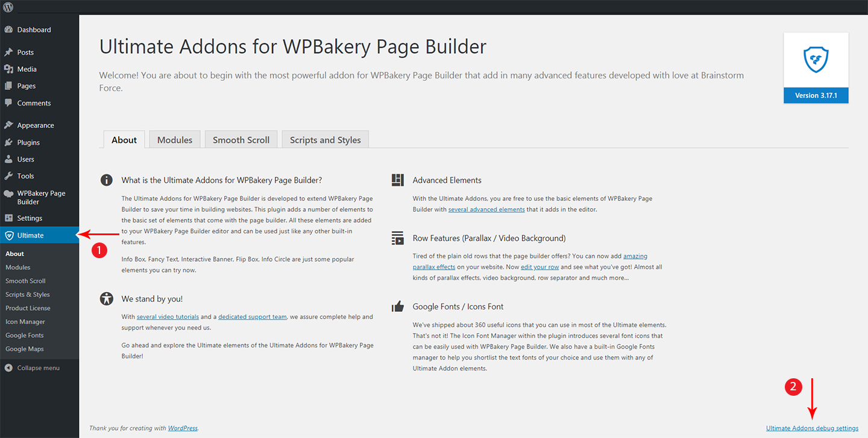
Task: Collapse the admin sidebar menu
Action: (x=39, y=368)
